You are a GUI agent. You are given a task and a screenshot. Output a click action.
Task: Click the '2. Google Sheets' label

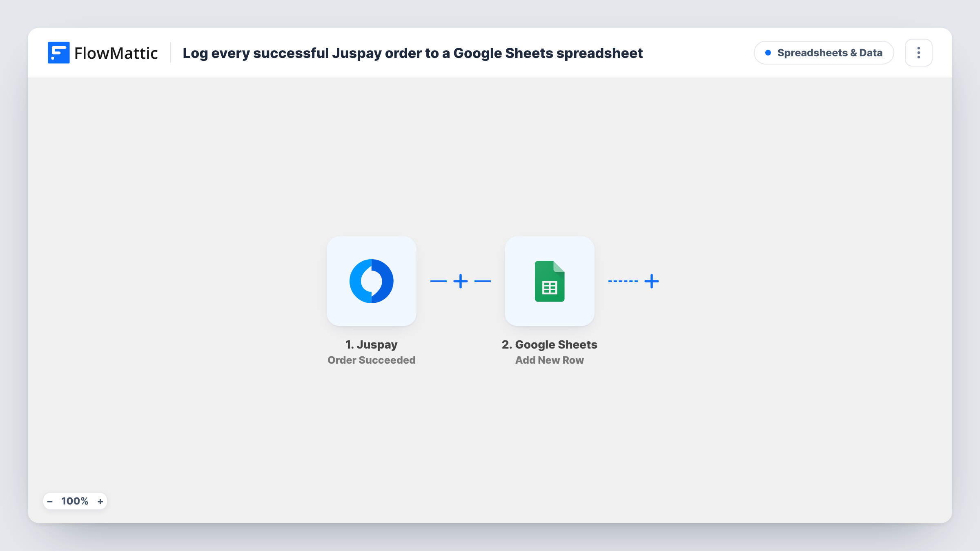pyautogui.click(x=549, y=344)
